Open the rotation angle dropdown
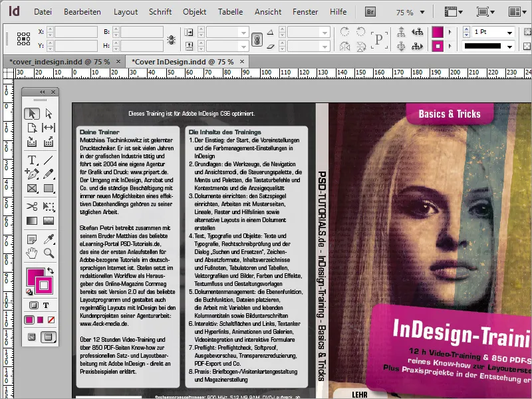The width and height of the screenshot is (532, 399). tap(325, 33)
